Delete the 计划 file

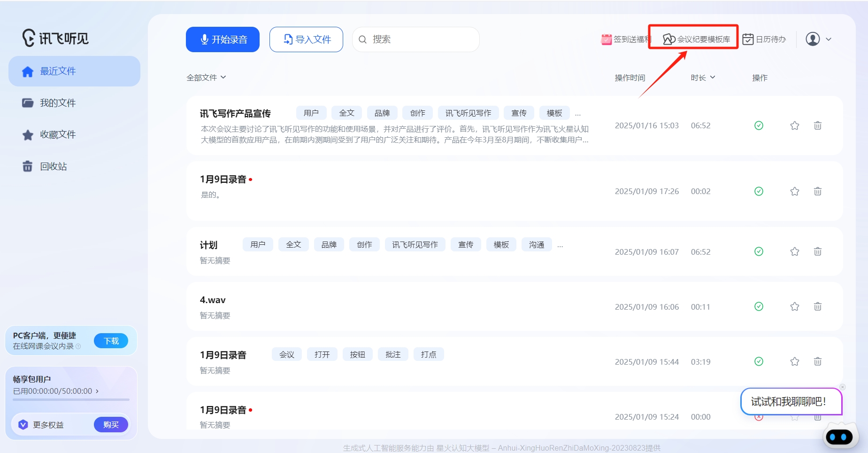coord(818,251)
